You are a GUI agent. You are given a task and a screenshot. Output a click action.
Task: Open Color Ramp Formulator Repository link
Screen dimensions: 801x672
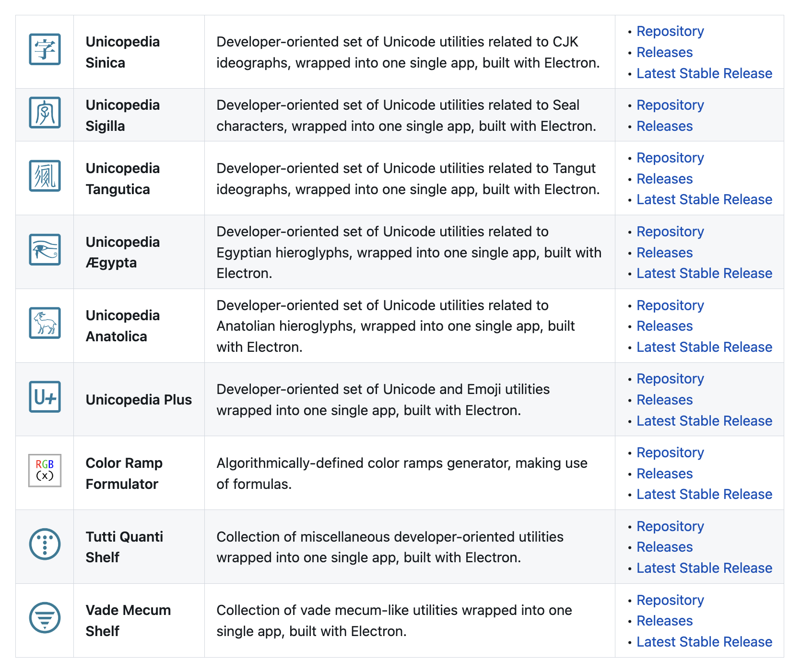click(x=670, y=452)
